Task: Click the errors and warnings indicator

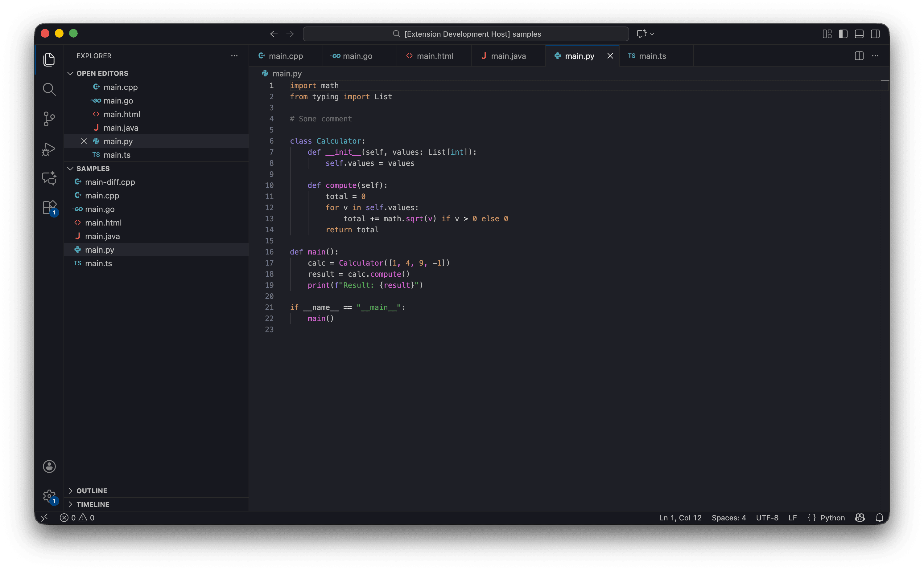Action: [77, 518]
